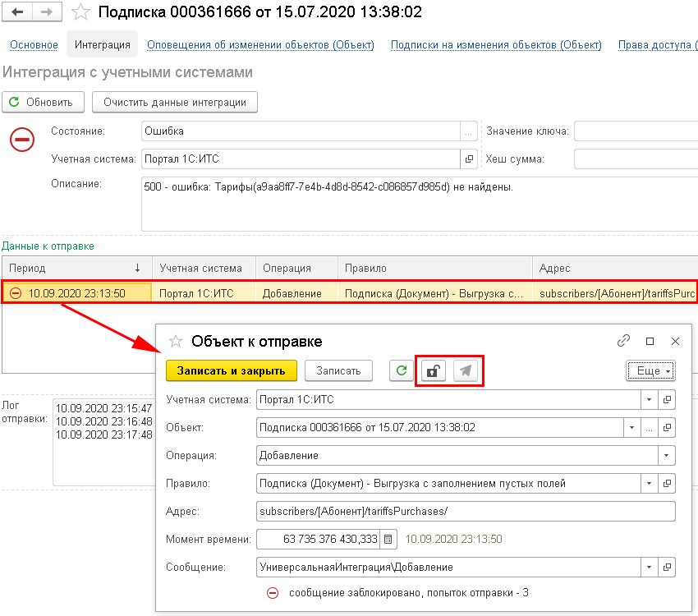
Task: Click log entry 10.09.2020 23:16:48
Action: click(103, 421)
